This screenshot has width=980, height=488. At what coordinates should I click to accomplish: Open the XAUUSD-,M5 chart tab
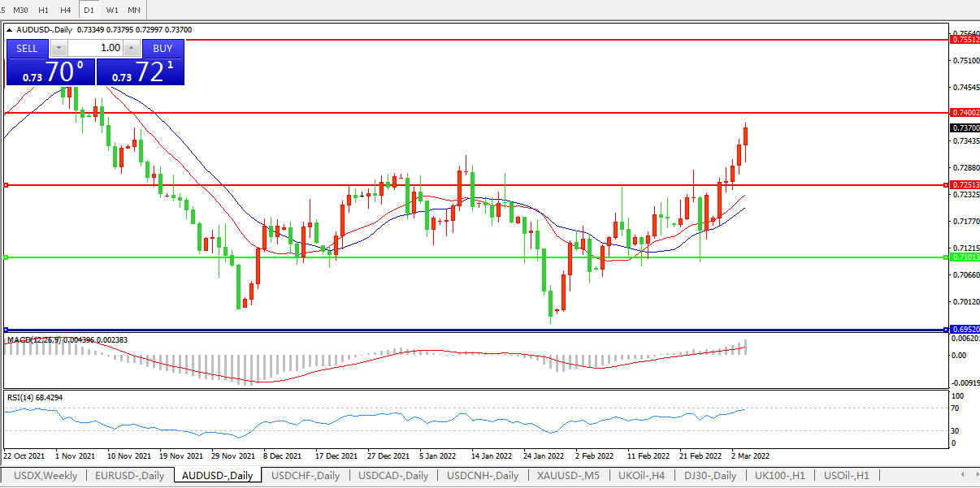[x=568, y=476]
